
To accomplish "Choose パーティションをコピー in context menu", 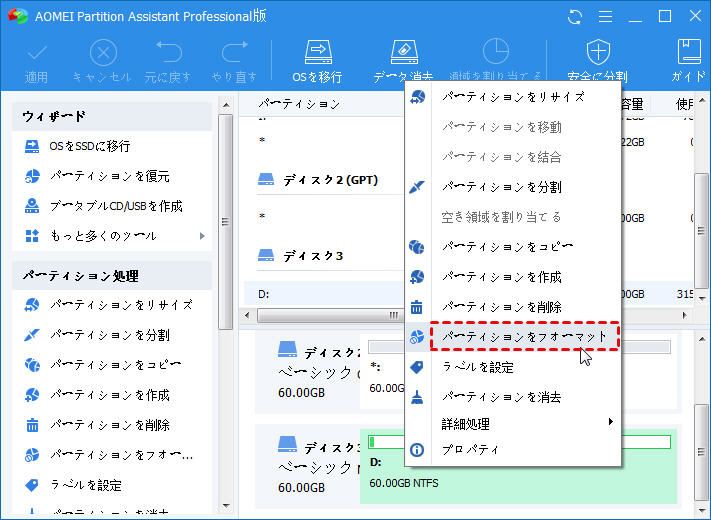I will [513, 247].
